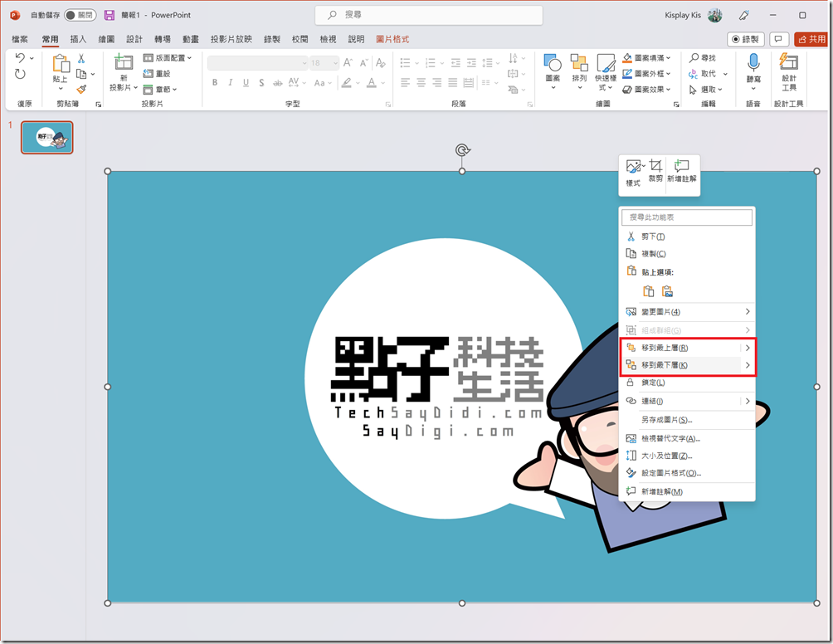Click the Arrange (排列) icon in ribbon
Image resolution: width=833 pixels, height=644 pixels.
click(579, 71)
